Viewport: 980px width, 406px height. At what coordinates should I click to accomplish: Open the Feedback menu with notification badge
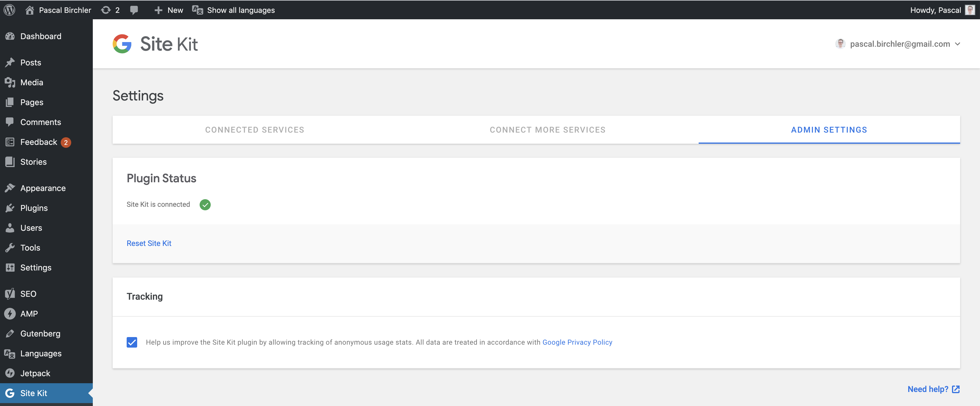click(39, 142)
